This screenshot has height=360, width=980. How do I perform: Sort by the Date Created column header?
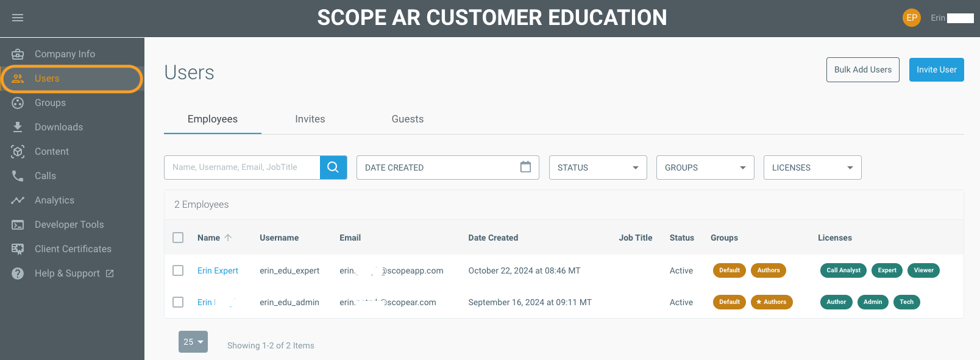click(x=493, y=238)
